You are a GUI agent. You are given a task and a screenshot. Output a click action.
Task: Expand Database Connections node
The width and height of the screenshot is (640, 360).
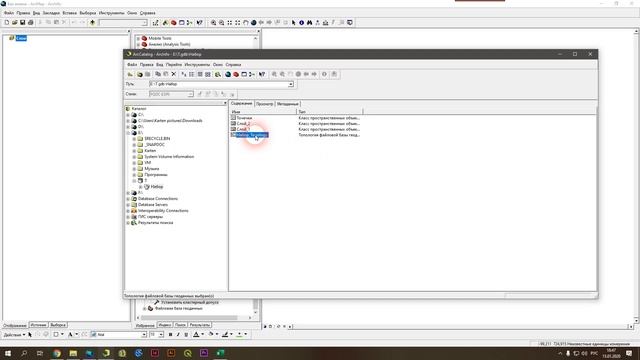[x=128, y=199]
